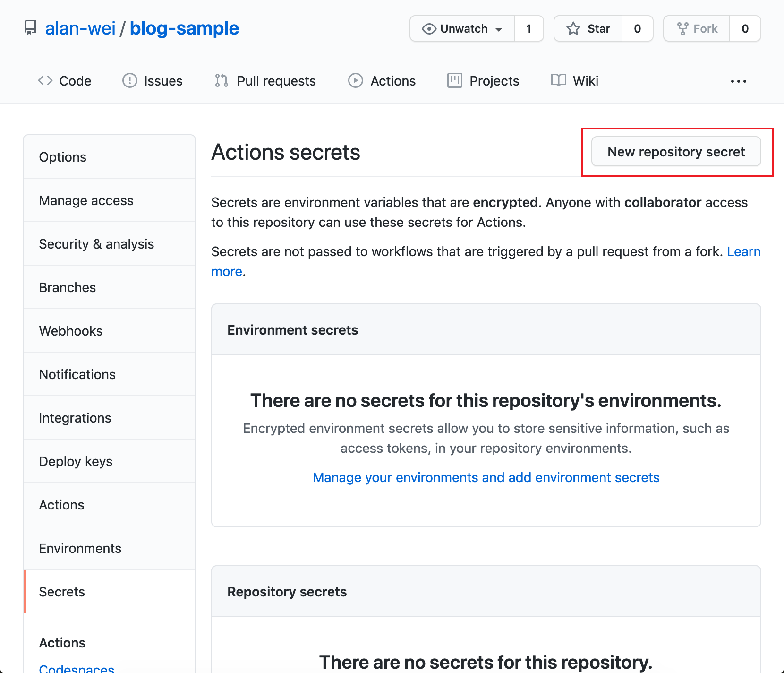
Task: Open the alan-wei profile link
Action: point(80,28)
